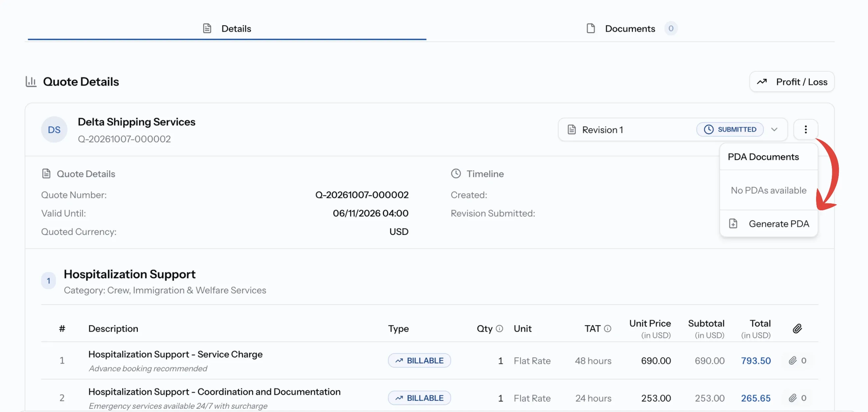This screenshot has height=412, width=868.
Task: Open the Profit / Loss view
Action: click(x=791, y=81)
